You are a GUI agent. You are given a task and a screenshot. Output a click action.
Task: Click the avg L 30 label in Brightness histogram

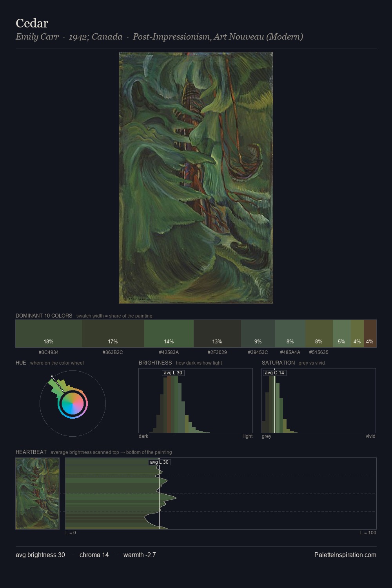point(173,373)
